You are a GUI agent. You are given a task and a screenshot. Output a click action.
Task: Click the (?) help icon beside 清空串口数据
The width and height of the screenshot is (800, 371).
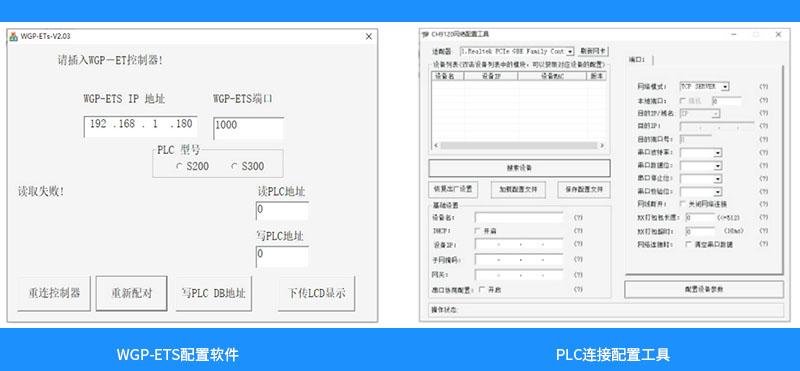coord(763,244)
